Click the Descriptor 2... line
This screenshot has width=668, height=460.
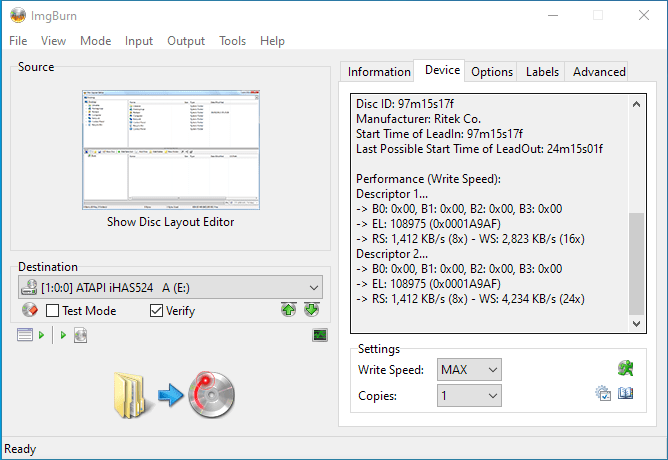(x=392, y=254)
